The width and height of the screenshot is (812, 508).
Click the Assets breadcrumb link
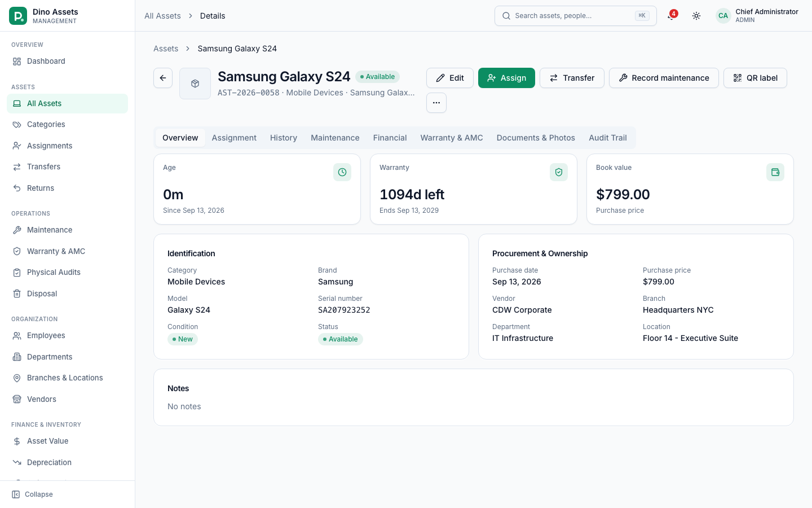[x=166, y=49]
